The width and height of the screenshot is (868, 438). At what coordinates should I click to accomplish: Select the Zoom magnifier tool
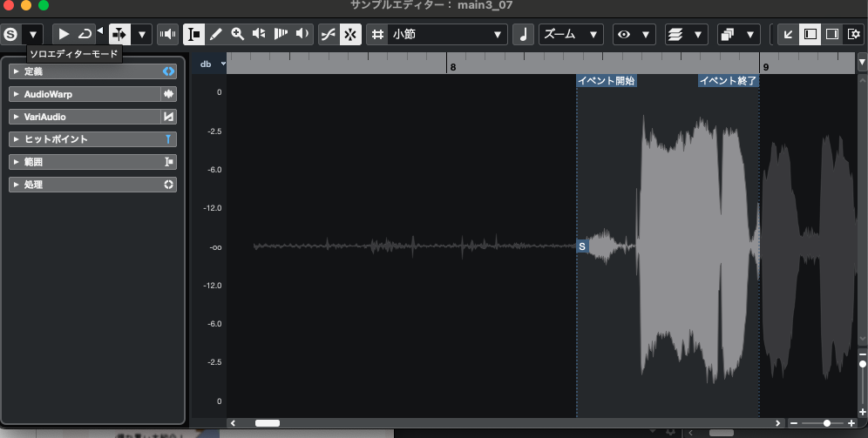tap(238, 34)
